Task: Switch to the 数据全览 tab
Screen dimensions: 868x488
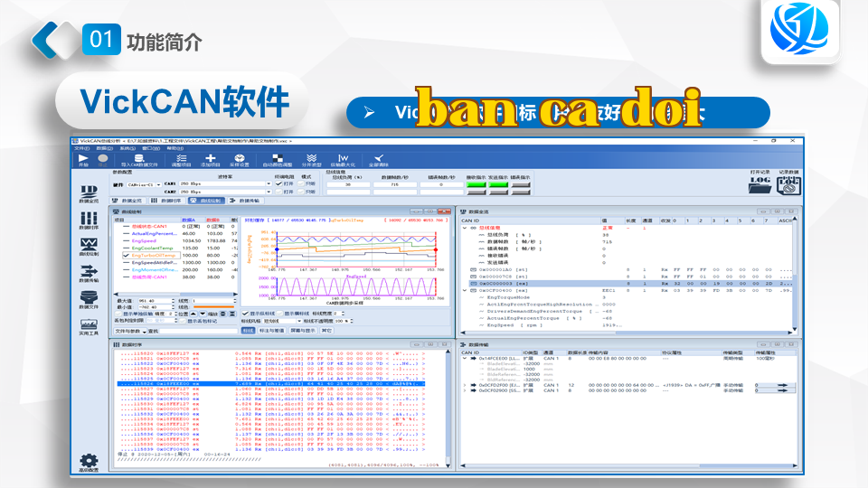Action: [127, 201]
